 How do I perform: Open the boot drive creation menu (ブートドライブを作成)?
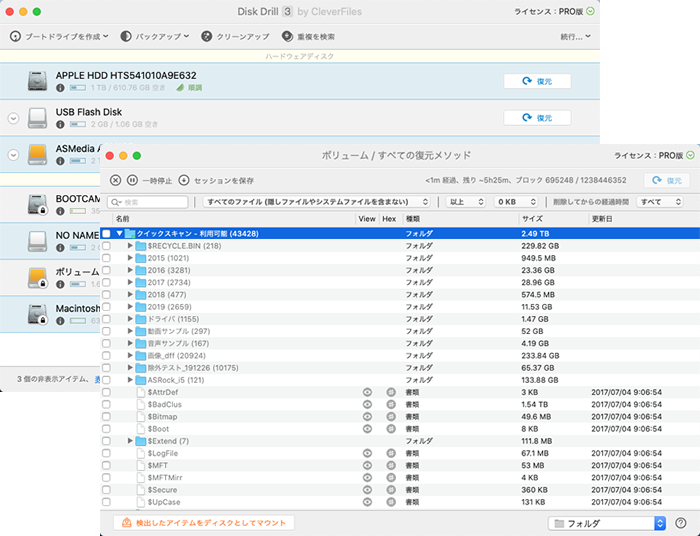(x=59, y=37)
